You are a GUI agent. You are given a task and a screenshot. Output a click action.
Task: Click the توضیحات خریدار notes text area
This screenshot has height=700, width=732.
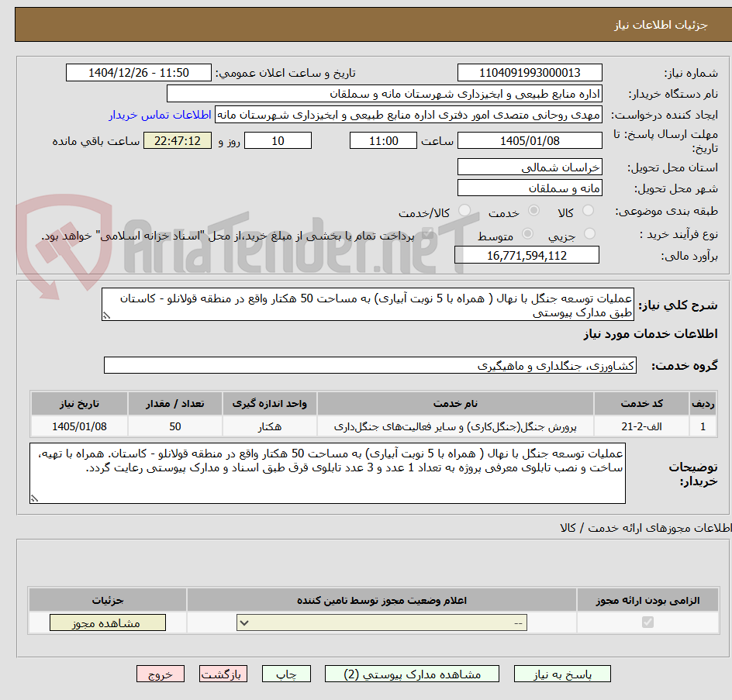coord(327,473)
